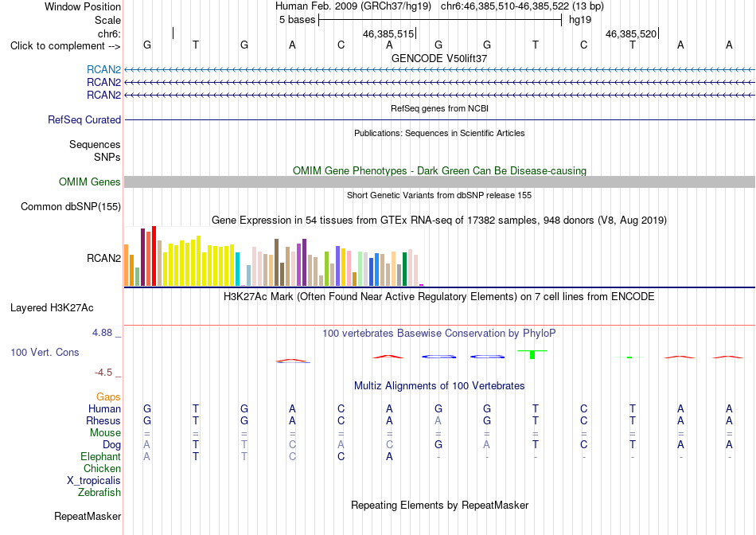Click the 5 bases scale bar line
The width and height of the screenshot is (756, 535).
point(440,20)
